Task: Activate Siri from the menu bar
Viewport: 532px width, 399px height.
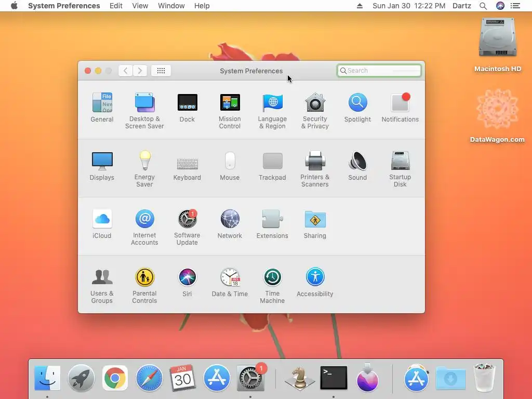Action: [500, 6]
